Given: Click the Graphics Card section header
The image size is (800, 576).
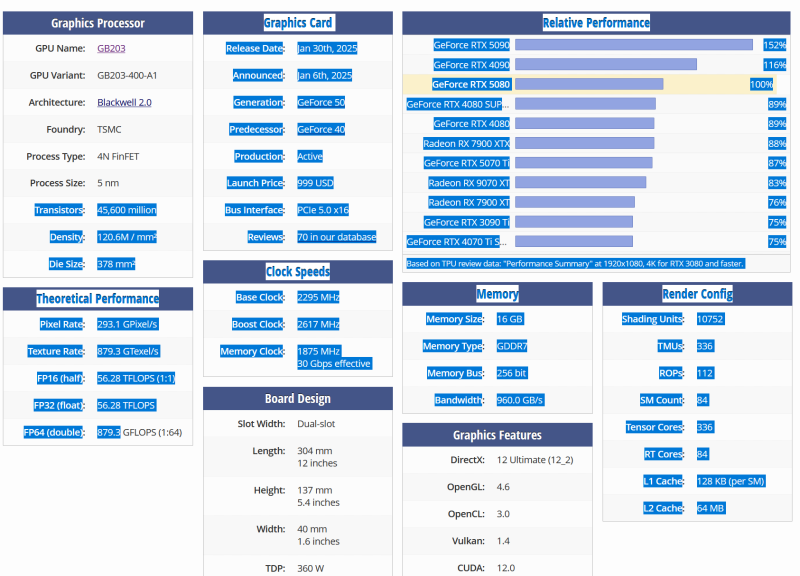Looking at the screenshot, I should tap(298, 23).
